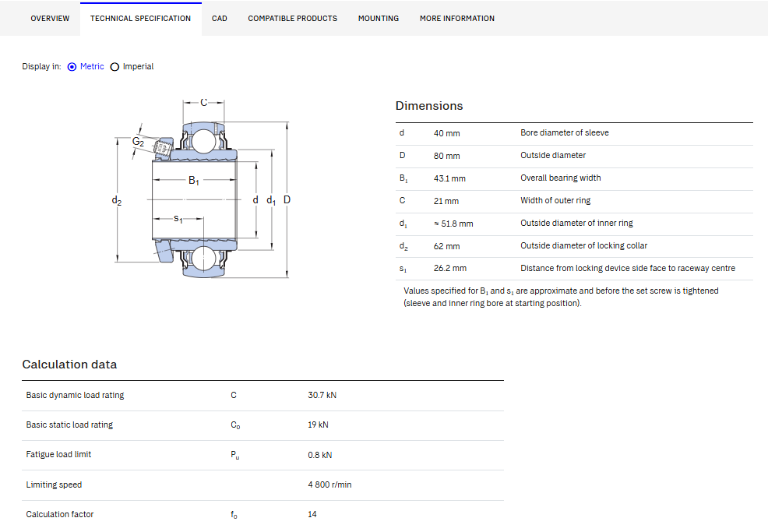Image resolution: width=768 pixels, height=532 pixels.
Task: Click 'Basic static load rating' label
Action: click(x=69, y=425)
